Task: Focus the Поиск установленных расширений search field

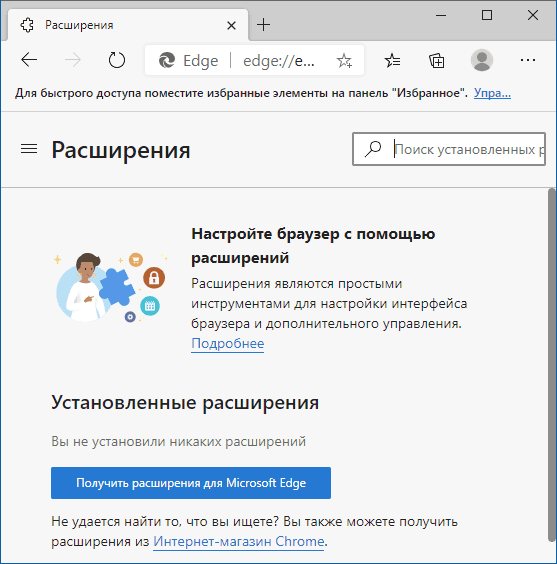Action: (449, 149)
